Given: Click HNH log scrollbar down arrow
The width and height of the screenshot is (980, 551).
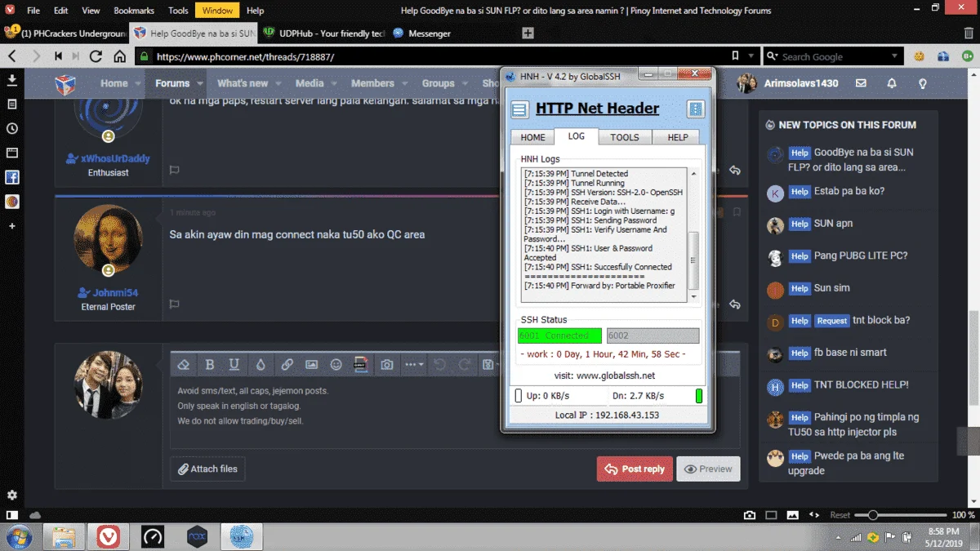Looking at the screenshot, I should [694, 296].
